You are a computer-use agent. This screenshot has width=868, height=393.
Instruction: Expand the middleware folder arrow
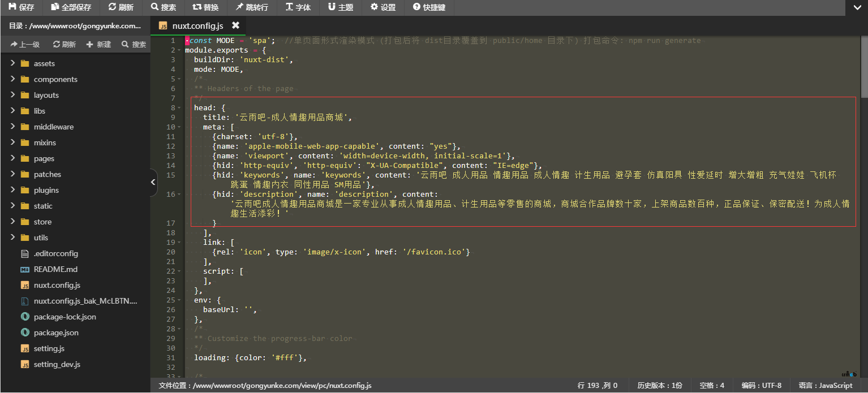point(12,127)
